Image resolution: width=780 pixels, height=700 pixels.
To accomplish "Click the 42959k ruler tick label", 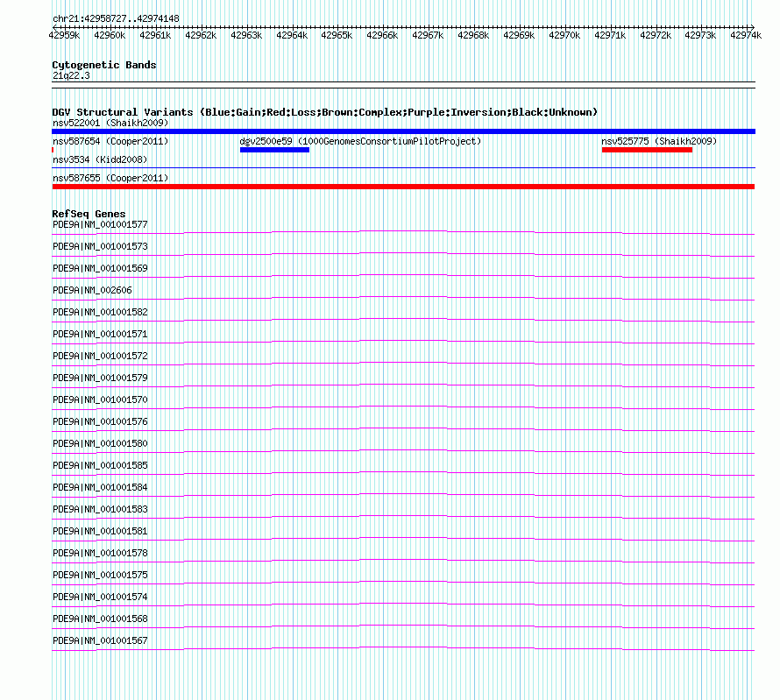I will pyautogui.click(x=64, y=35).
